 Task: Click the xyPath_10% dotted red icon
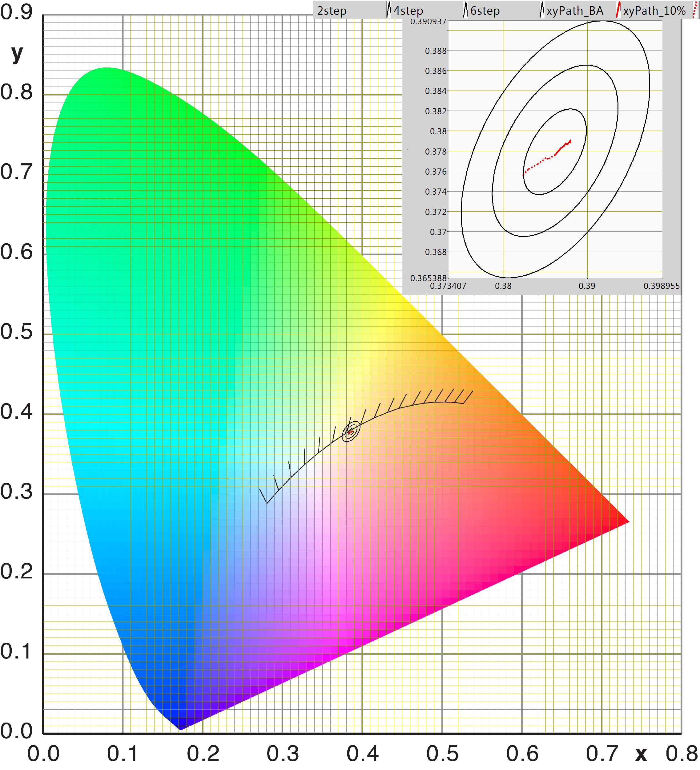click(695, 10)
